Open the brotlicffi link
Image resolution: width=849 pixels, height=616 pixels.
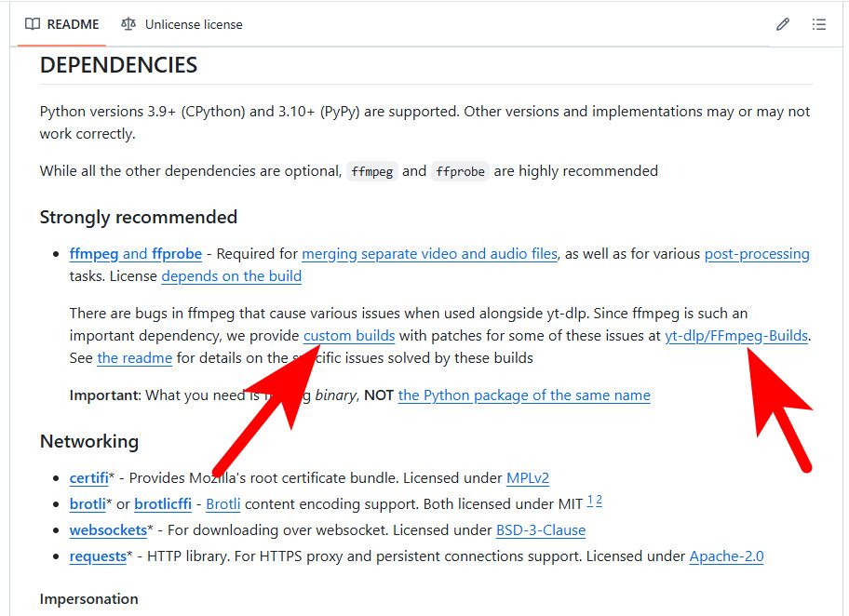pyautogui.click(x=163, y=504)
